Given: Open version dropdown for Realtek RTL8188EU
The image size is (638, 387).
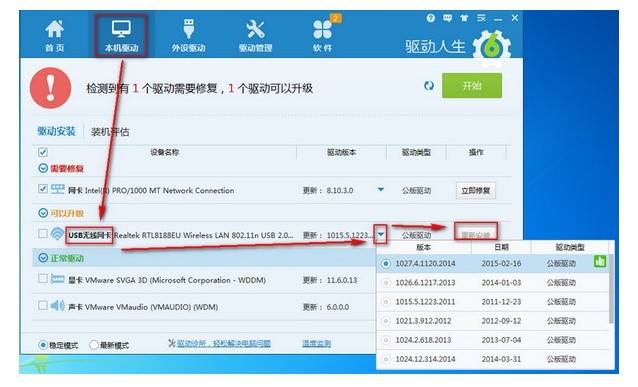Looking at the screenshot, I should point(380,234).
